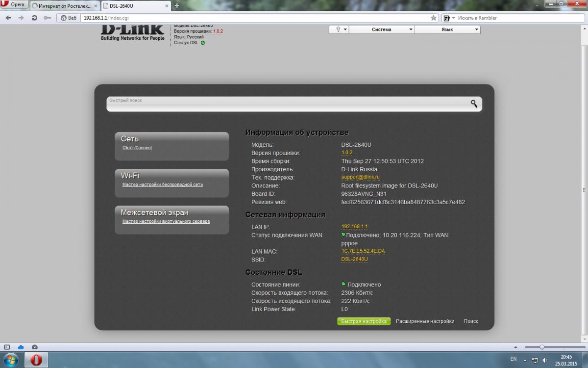The height and width of the screenshot is (368, 588).
Task: Open the Расширенные настройки link
Action: (x=425, y=321)
